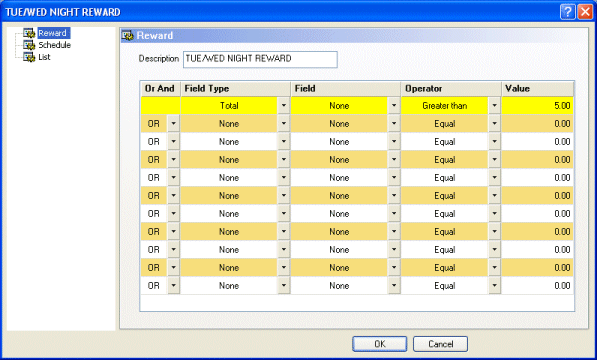This screenshot has height=360, width=597.
Task: Click the Help question mark button
Action: (x=567, y=12)
